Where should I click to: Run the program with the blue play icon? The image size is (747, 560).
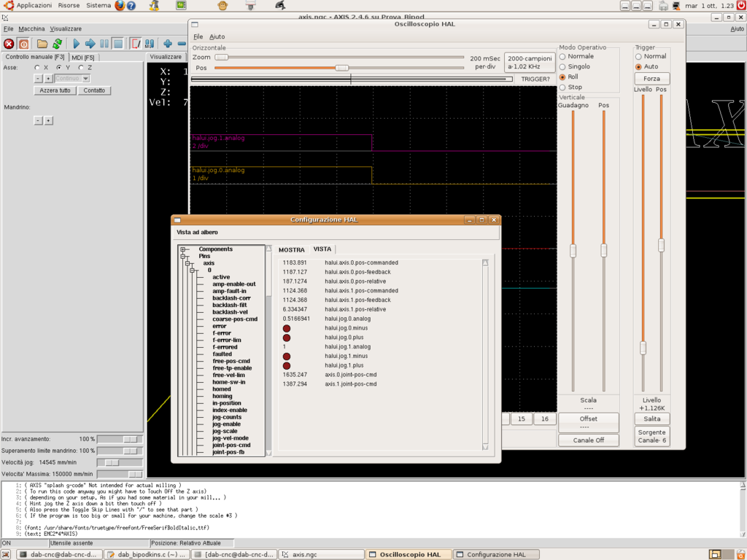pos(76,44)
